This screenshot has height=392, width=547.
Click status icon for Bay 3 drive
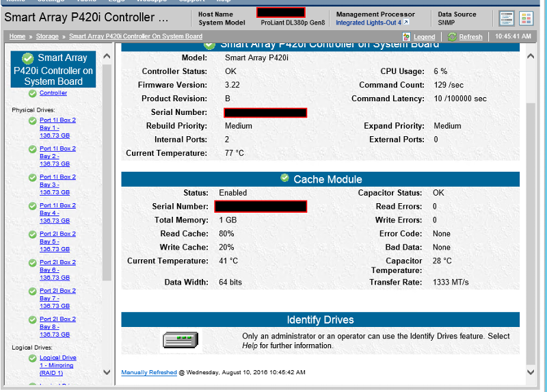32,178
